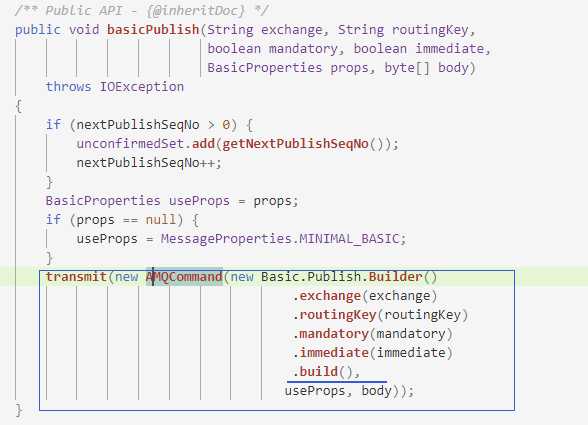Click the 'nextPublishSeqNo > 0' condition
This screenshot has height=425, width=588.
[x=153, y=125]
